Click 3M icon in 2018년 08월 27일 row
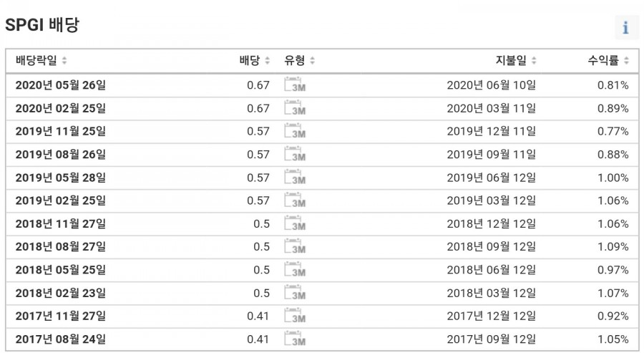Viewport: 644px width, 353px height. (295, 246)
